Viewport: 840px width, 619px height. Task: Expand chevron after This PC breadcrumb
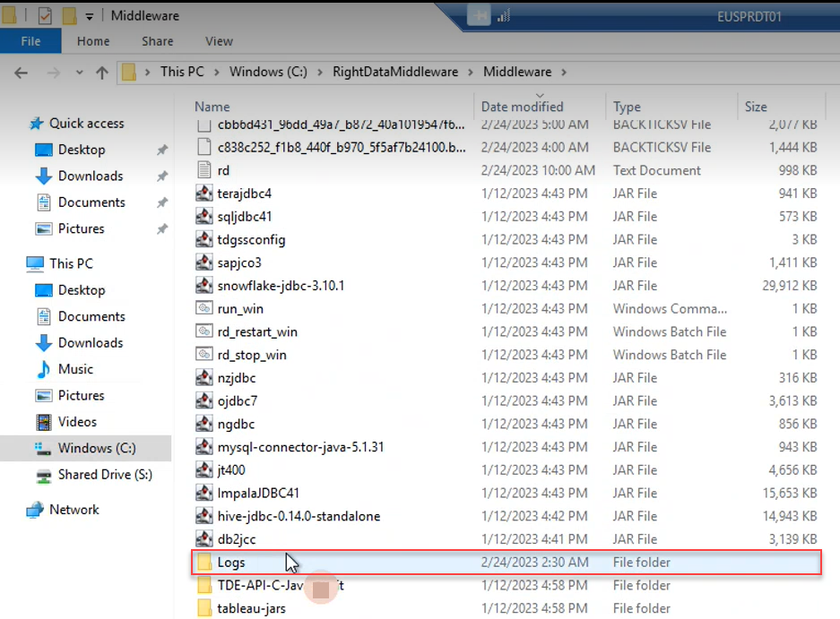[216, 73]
